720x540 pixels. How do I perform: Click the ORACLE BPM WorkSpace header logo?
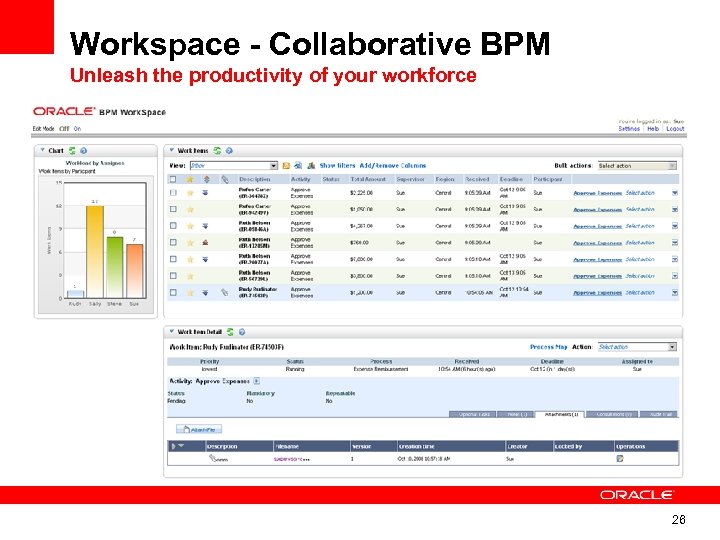point(99,112)
